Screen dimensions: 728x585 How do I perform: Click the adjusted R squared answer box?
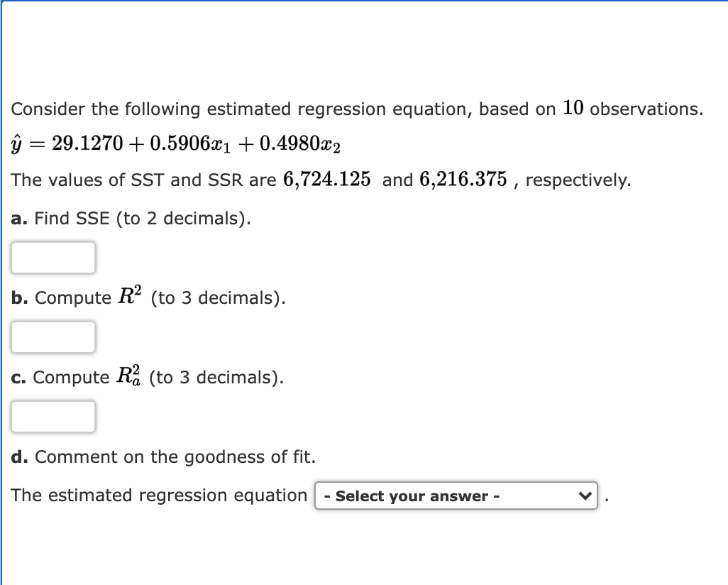coord(53,416)
